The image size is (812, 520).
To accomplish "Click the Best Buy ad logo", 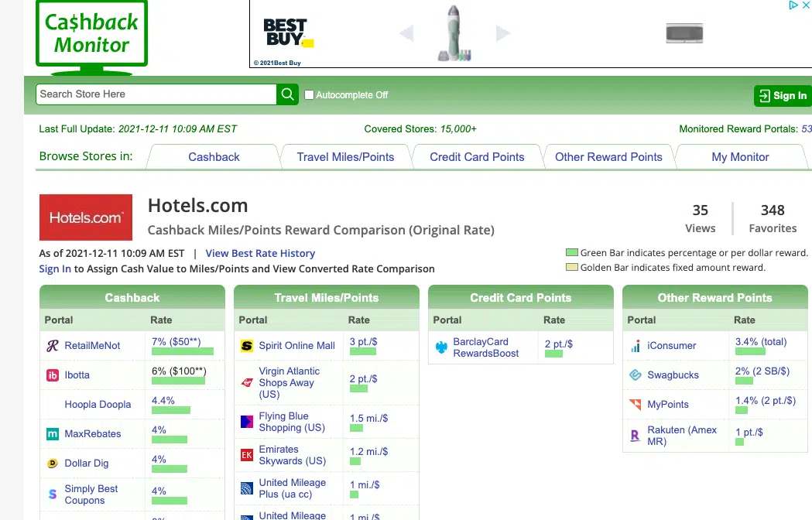I will [x=289, y=33].
